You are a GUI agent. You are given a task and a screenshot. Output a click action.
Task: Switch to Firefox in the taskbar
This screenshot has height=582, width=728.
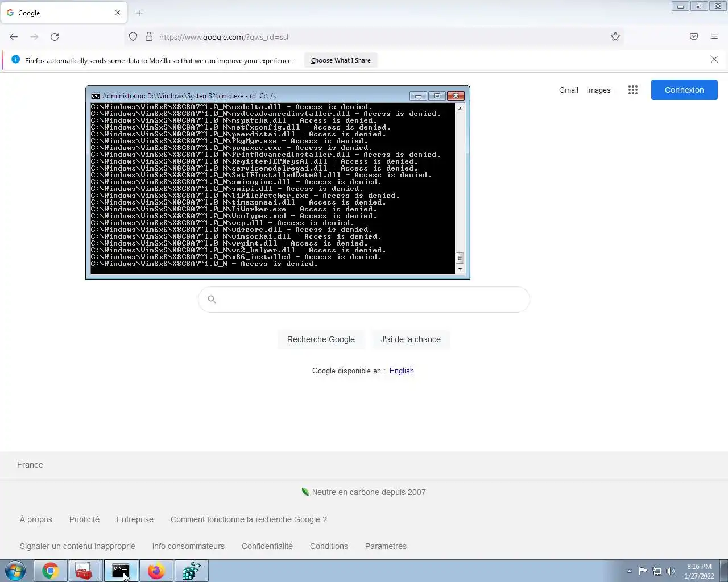156,571
